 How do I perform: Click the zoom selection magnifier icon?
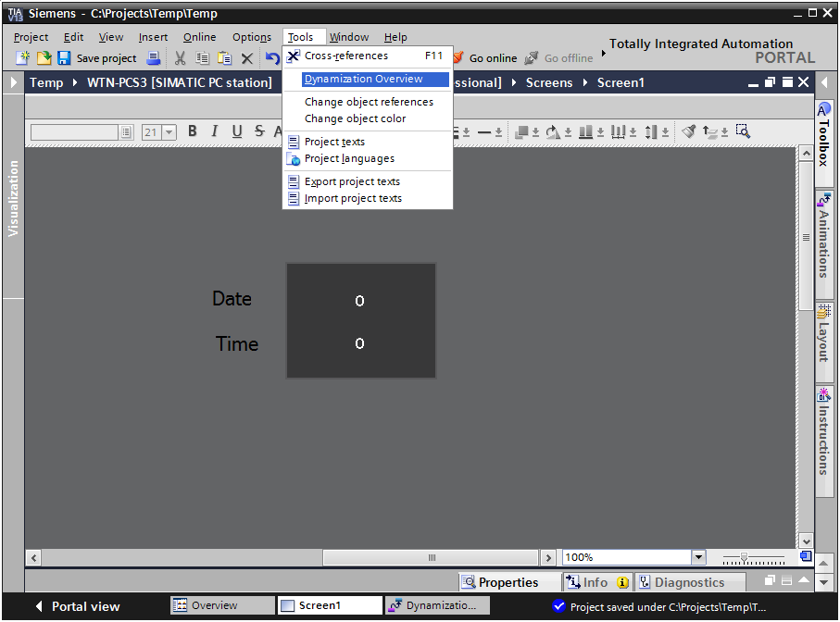[x=743, y=131]
